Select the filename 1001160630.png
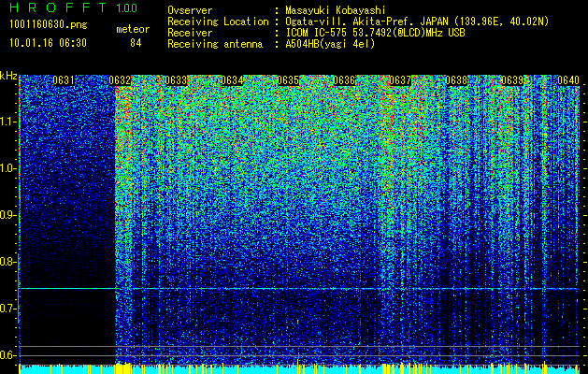The image size is (588, 374). pyautogui.click(x=49, y=25)
